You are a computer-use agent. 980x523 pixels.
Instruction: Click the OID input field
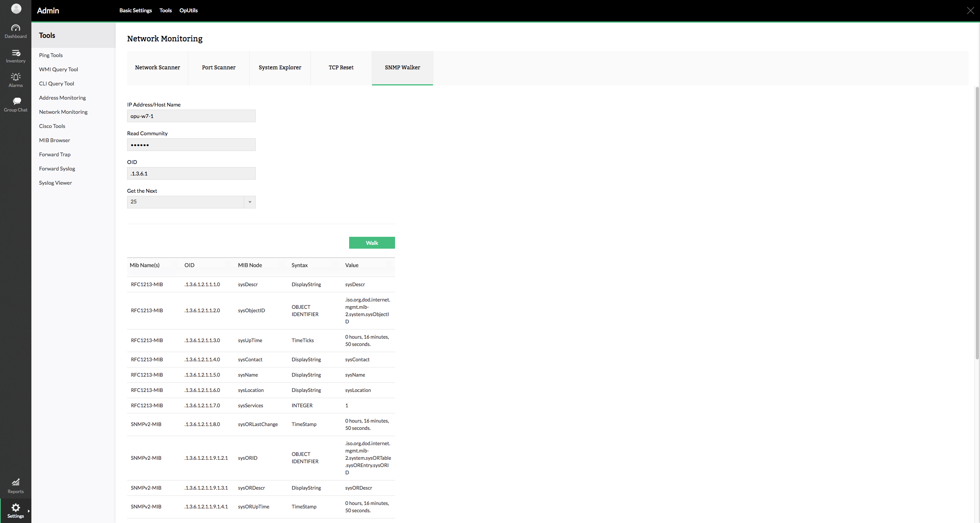click(191, 174)
